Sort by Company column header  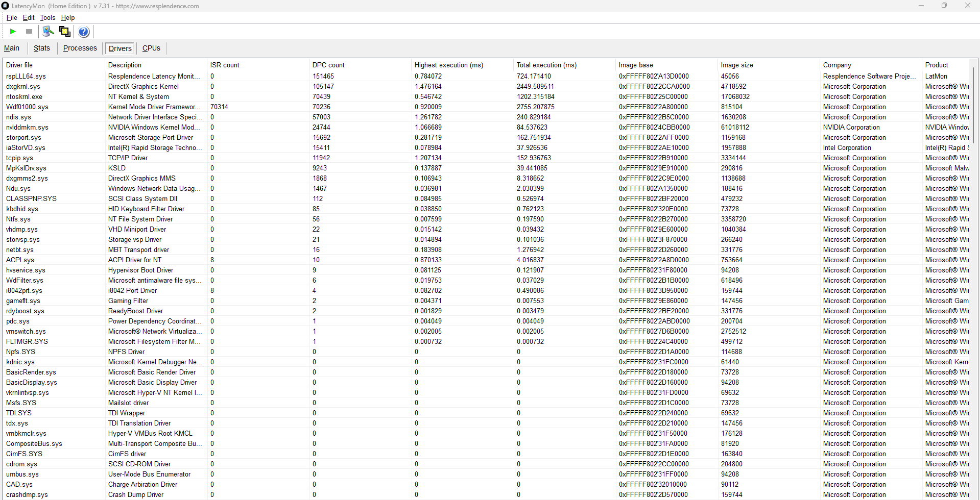[x=871, y=65]
